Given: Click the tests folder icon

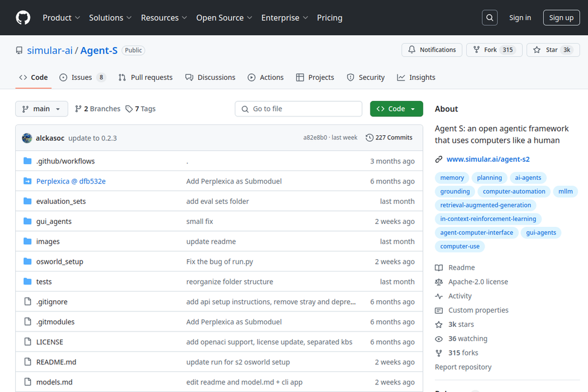Looking at the screenshot, I should [x=28, y=282].
